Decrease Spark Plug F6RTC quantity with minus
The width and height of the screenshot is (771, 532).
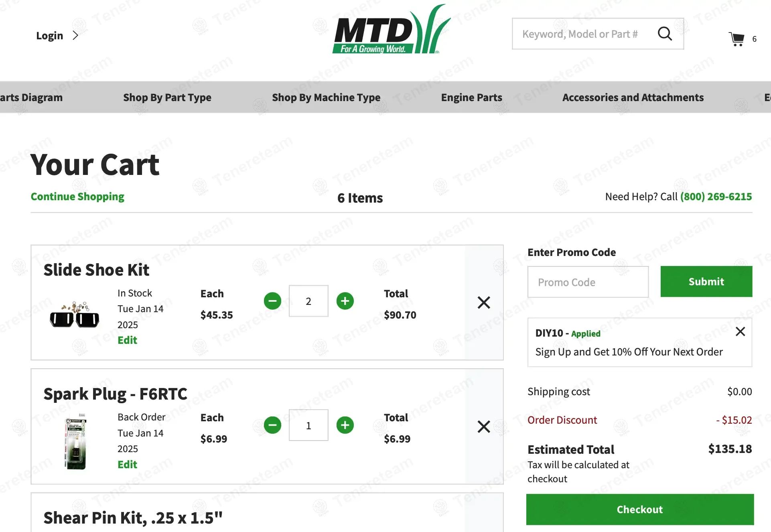(272, 425)
